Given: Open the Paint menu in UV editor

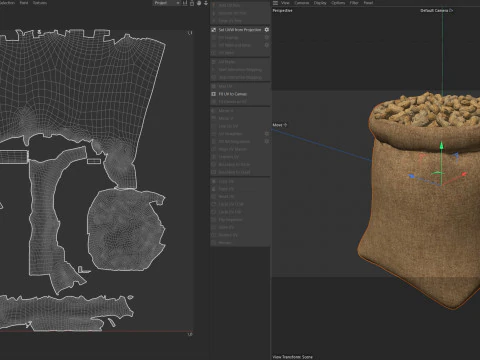Looking at the screenshot, I should [24, 3].
